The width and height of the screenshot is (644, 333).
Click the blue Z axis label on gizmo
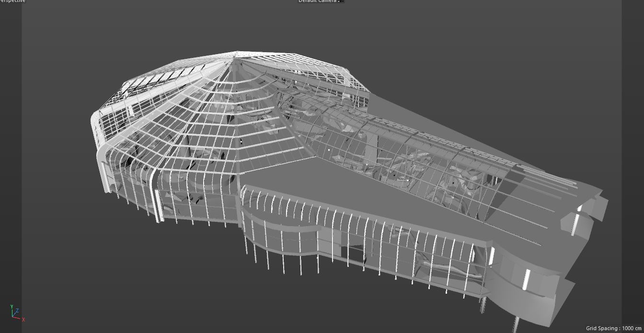point(17,310)
